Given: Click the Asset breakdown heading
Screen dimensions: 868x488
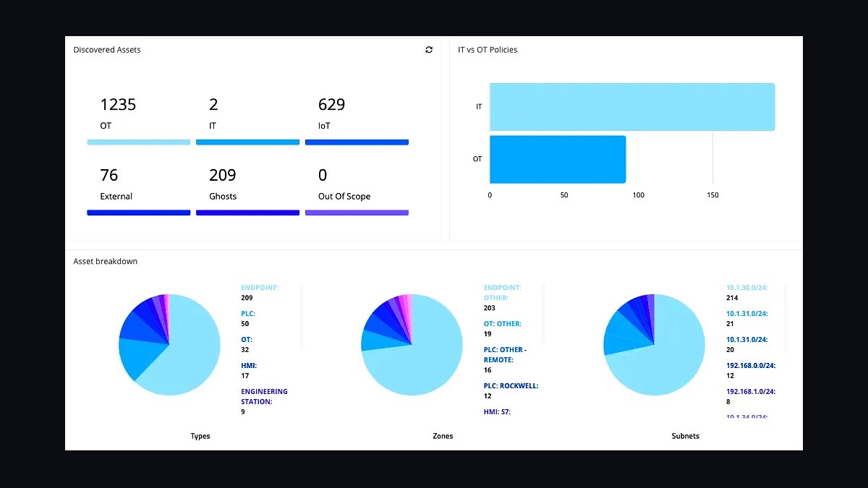Looking at the screenshot, I should coord(106,261).
